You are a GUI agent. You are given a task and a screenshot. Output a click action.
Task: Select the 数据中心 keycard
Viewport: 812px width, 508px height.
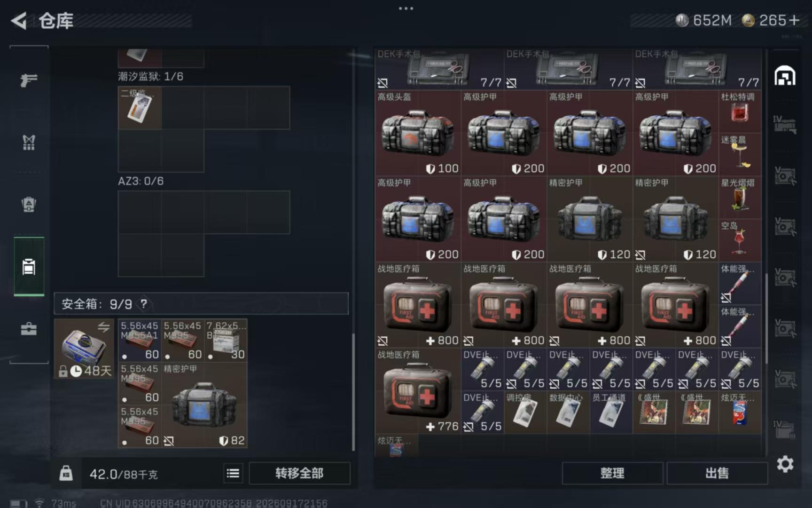(x=568, y=413)
